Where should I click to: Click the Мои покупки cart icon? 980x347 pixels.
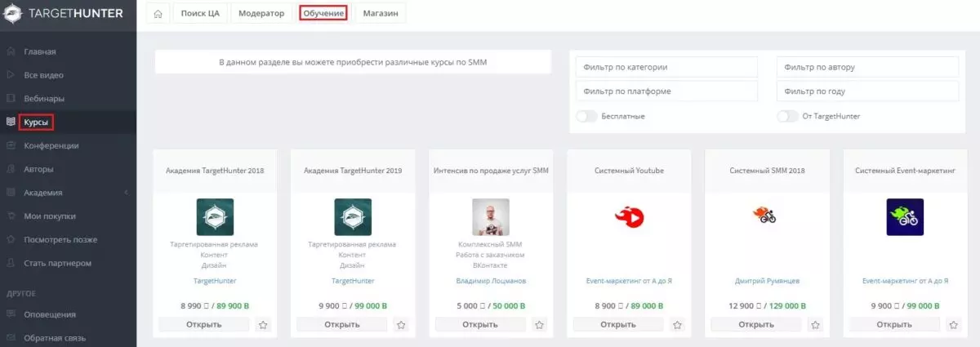click(x=11, y=216)
